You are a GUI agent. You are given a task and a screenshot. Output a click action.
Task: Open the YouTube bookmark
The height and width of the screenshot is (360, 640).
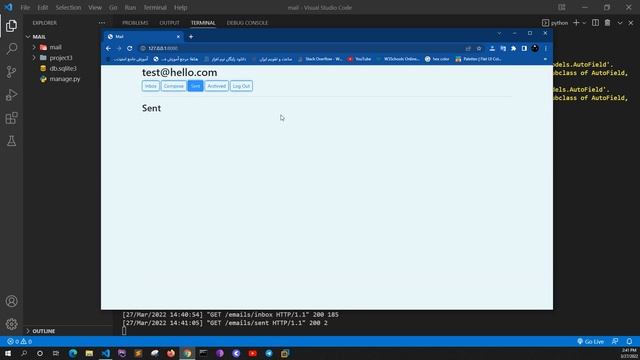[x=359, y=59]
